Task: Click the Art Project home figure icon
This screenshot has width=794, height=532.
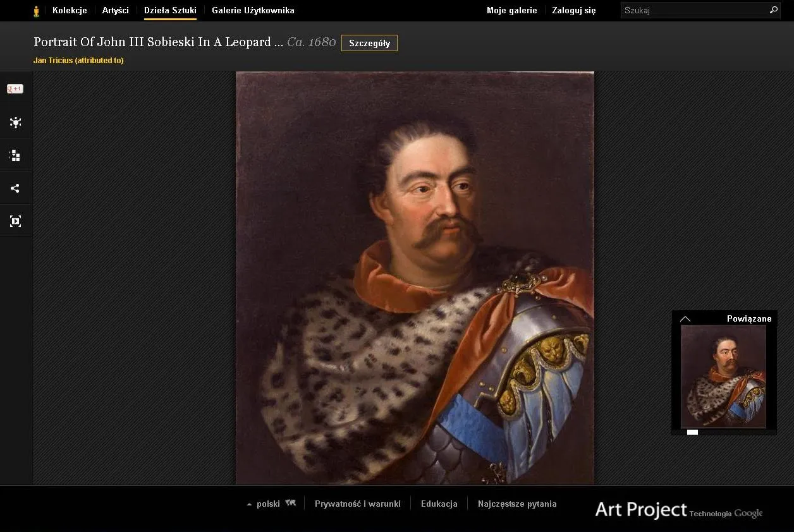Action: coord(37,11)
